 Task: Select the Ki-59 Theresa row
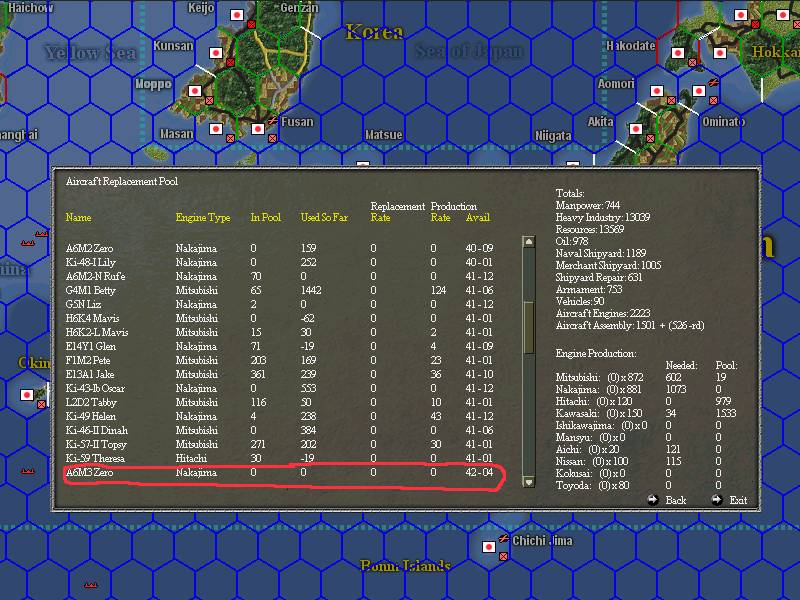(x=280, y=458)
